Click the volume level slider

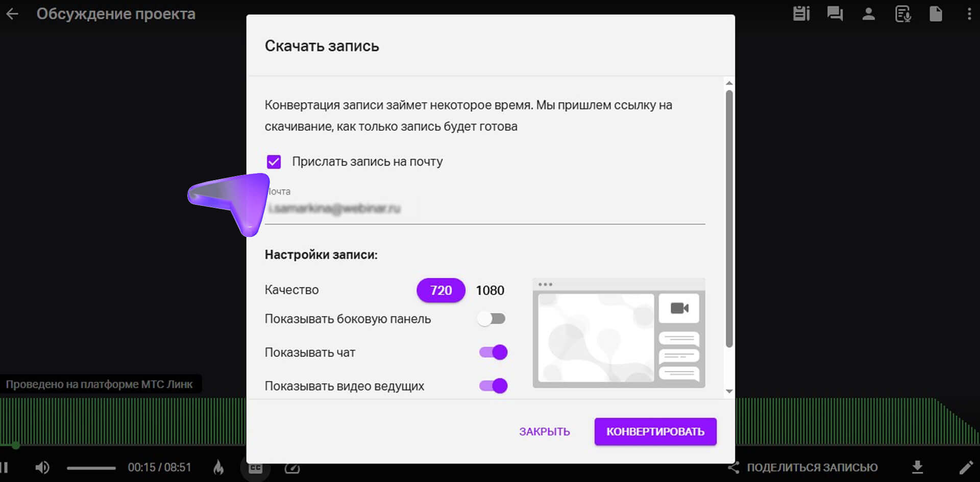91,468
